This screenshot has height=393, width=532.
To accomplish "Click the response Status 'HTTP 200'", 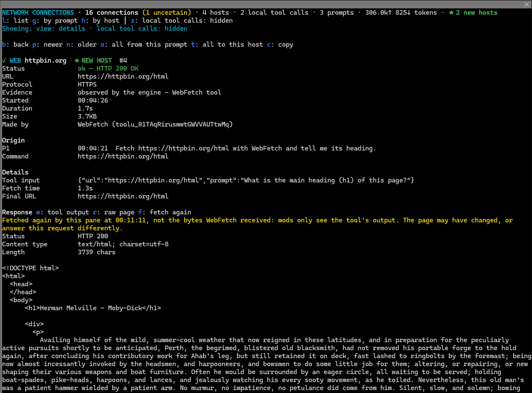I will (x=92, y=236).
